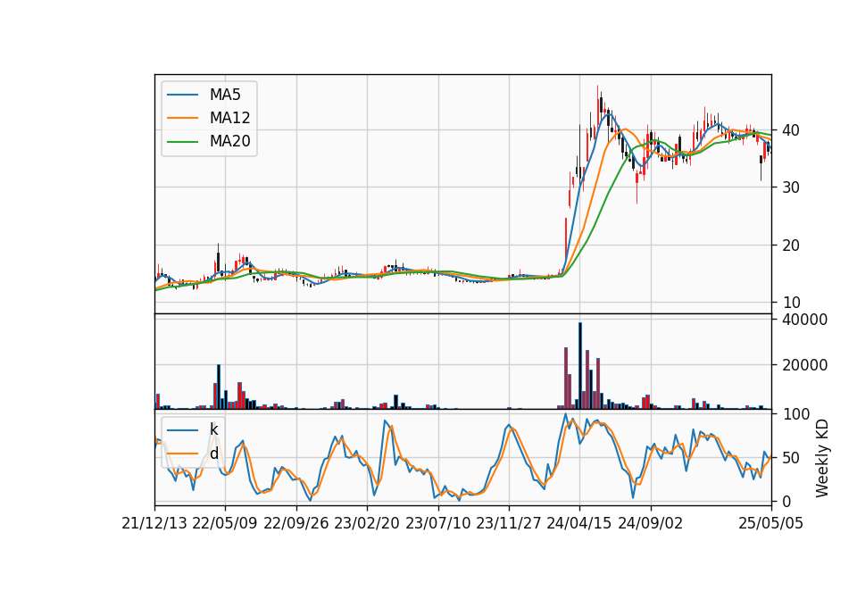Click the MA12 legend label

(x=229, y=118)
